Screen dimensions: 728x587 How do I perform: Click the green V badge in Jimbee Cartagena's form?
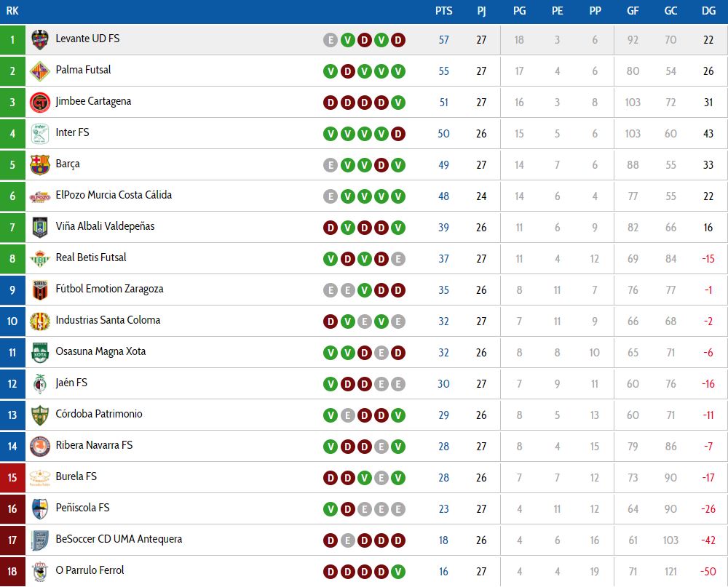(398, 103)
